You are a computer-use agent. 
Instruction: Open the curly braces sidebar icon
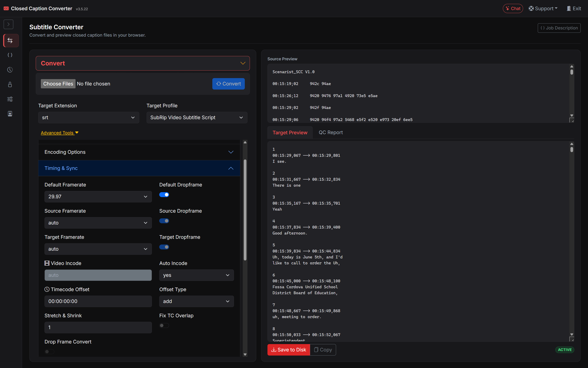click(x=10, y=55)
